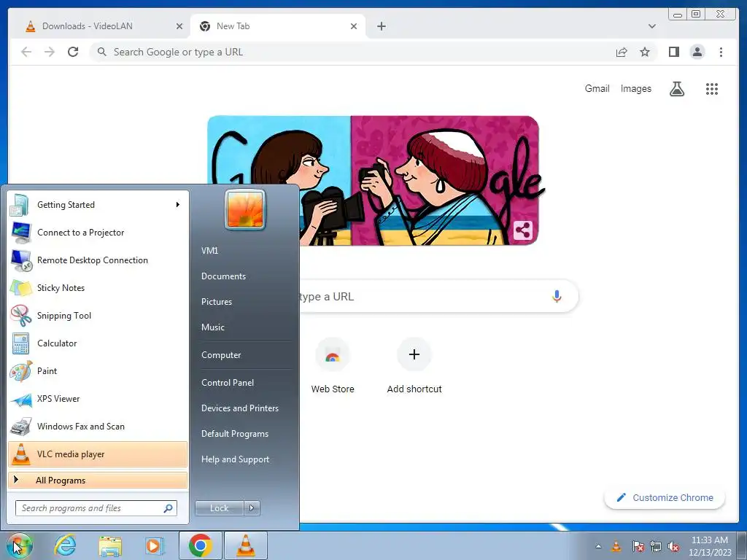The width and height of the screenshot is (747, 560).
Task: Click the XPS Viewer paper plane icon
Action: click(x=21, y=399)
